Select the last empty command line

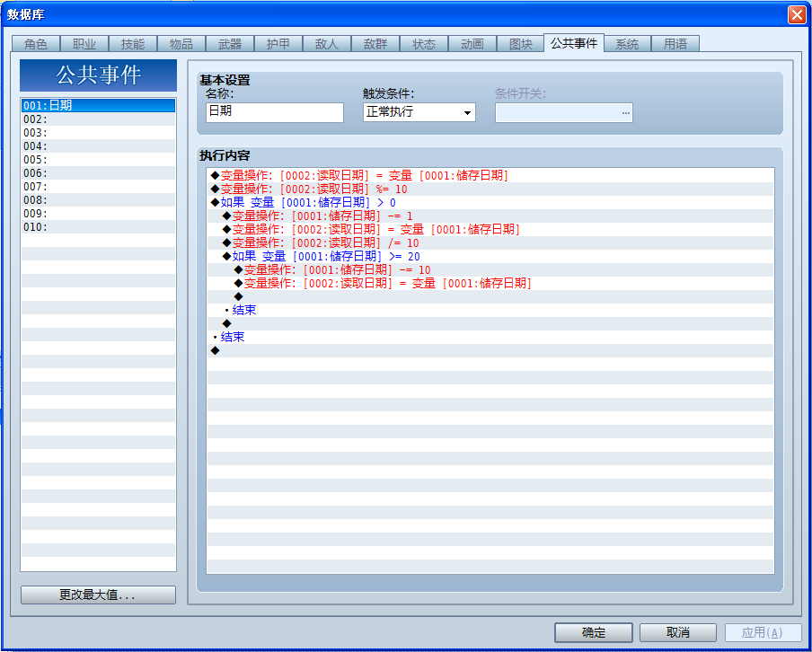point(490,350)
